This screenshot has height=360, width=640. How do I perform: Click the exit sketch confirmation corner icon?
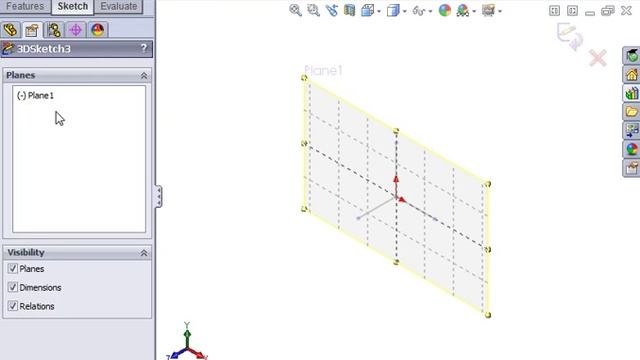coord(570,36)
